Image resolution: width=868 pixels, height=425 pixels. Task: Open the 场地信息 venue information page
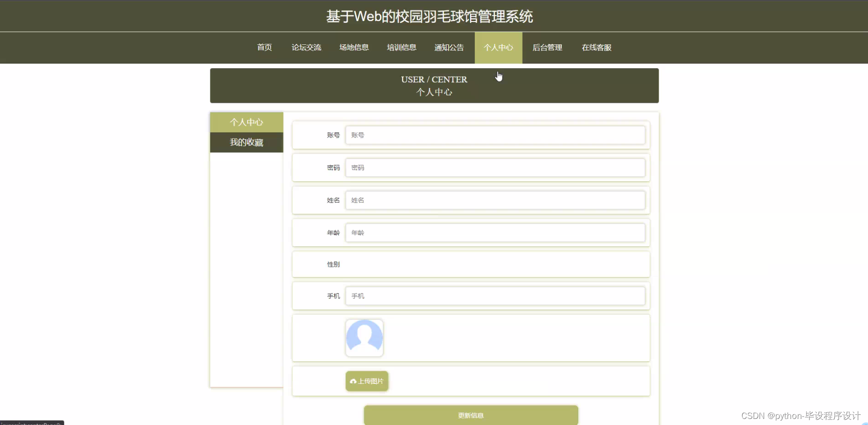pyautogui.click(x=354, y=47)
